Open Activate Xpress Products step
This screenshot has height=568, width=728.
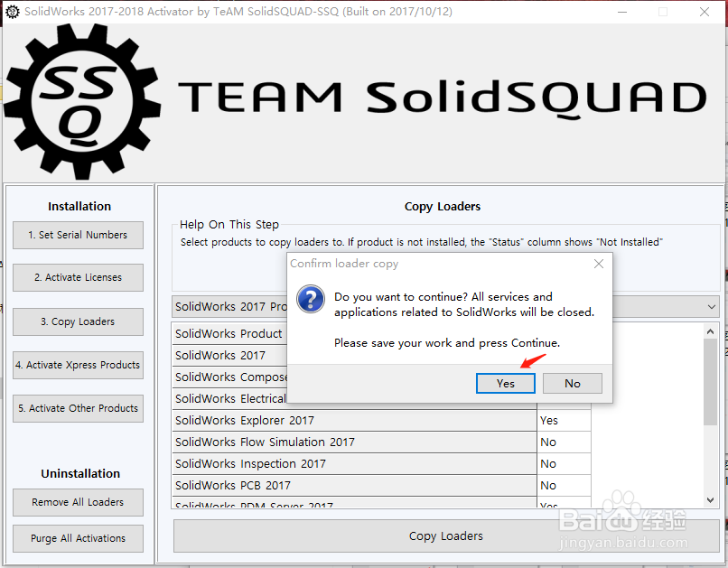pos(78,365)
